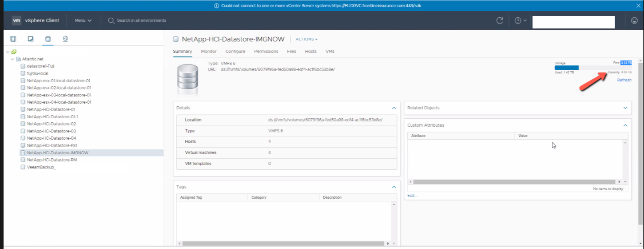Collapse the Atlantic.net datacenter tree node
The image size is (644, 249).
coord(12,59)
